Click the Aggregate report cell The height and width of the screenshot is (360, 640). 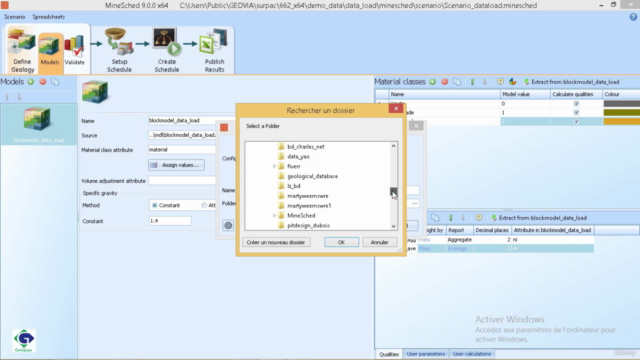[x=459, y=240]
